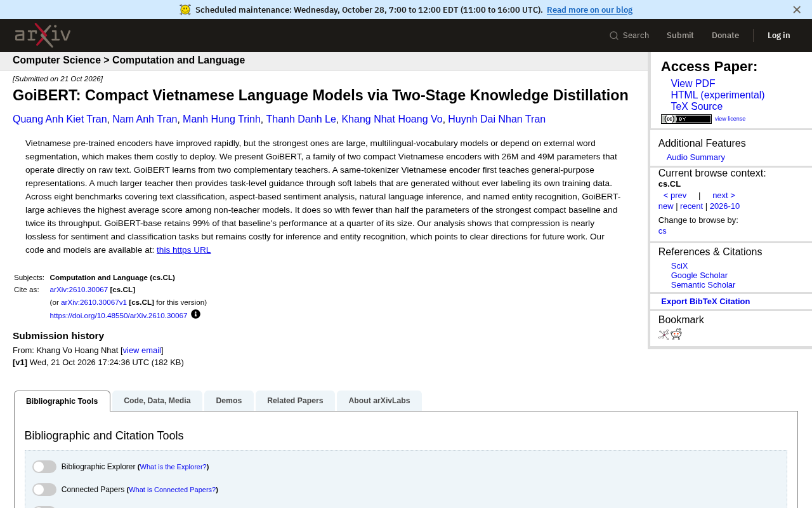
Task: Share via the Reddit bookmark icon
Action: [676, 335]
